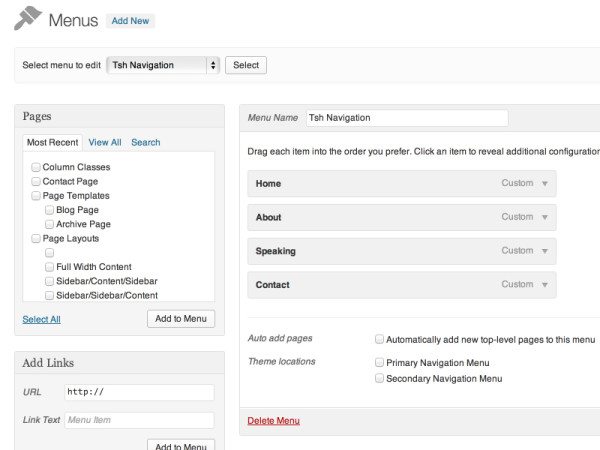600x450 pixels.
Task: Expand the Home menu item arrow
Action: point(545,184)
